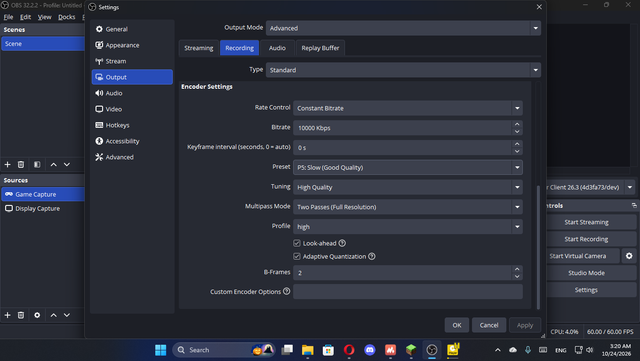Select the Game Capture source
This screenshot has width=640, height=361.
click(x=43, y=194)
